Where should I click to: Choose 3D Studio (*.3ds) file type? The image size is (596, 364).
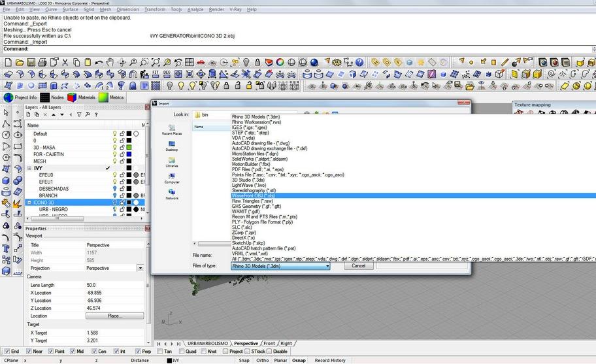tap(248, 180)
